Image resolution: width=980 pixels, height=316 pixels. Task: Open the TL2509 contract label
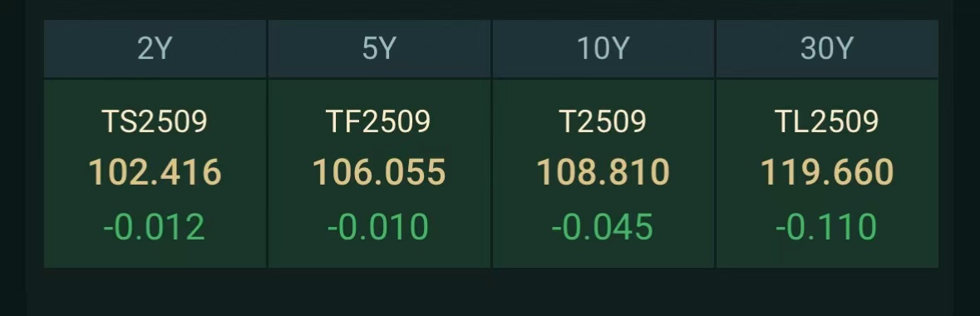[x=827, y=121]
